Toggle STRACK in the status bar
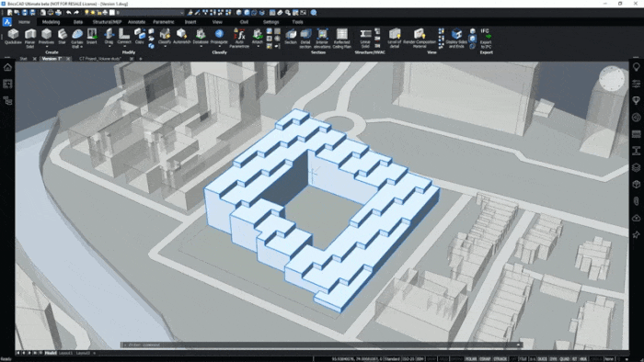644x362 pixels. [x=500, y=359]
